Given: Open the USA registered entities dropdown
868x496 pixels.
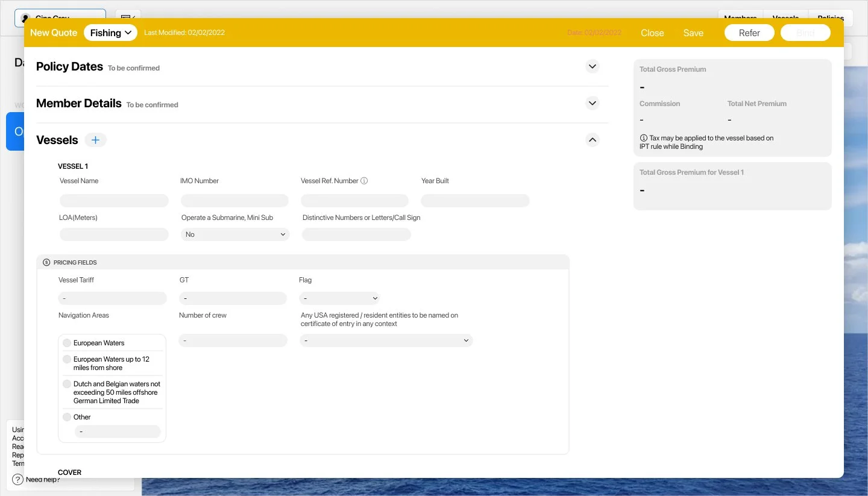Looking at the screenshot, I should 386,341.
